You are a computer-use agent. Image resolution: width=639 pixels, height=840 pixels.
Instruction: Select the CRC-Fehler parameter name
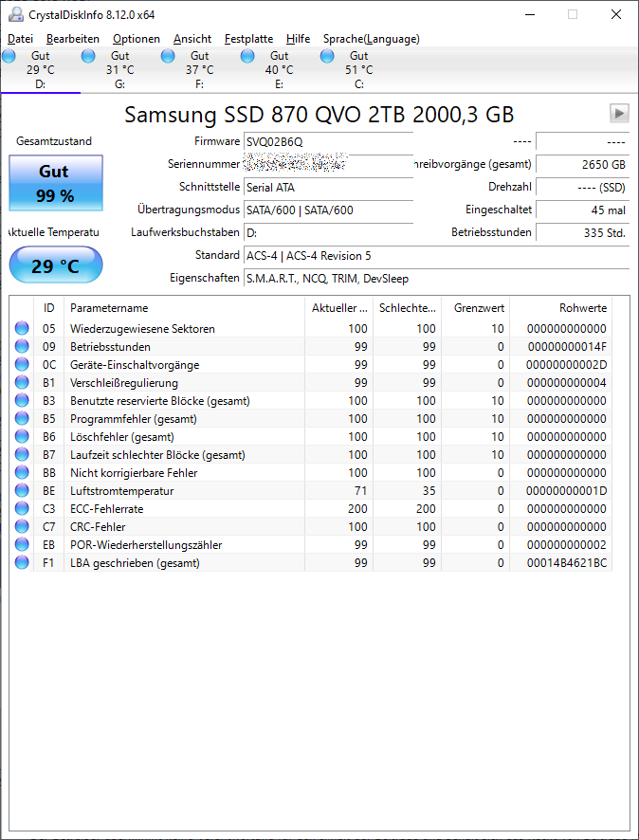point(98,526)
